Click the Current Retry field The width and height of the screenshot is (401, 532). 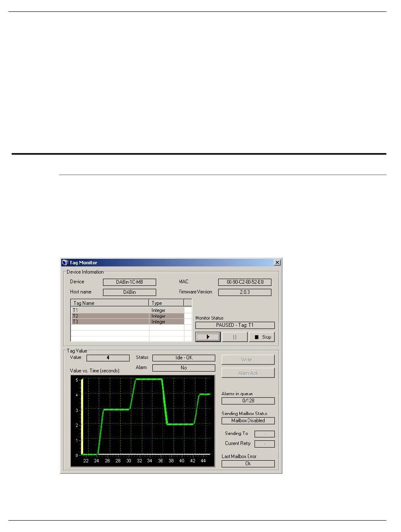tap(265, 444)
